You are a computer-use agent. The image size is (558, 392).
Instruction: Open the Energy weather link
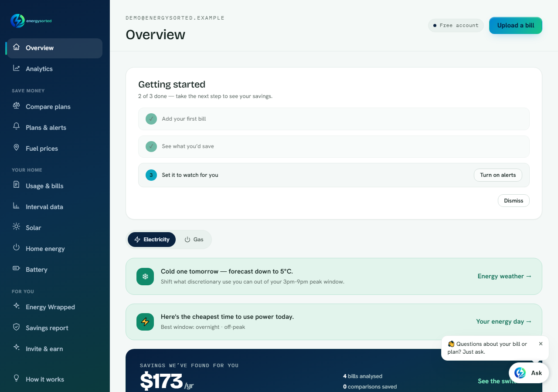click(x=505, y=276)
